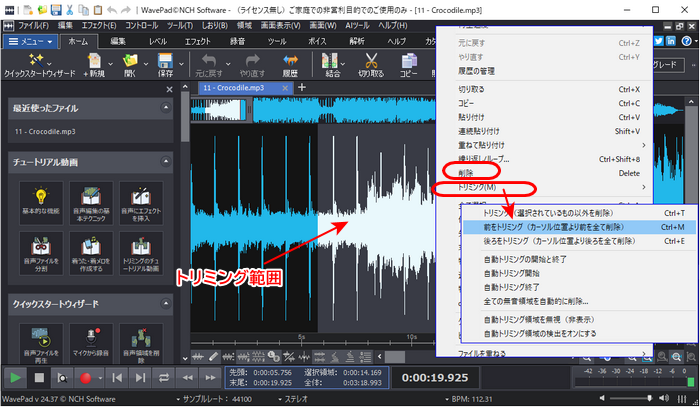Image resolution: width=700 pixels, height=407 pixels.
Task: Open the 音声にエフェクトを挿入 tutorial
Action: (141, 203)
